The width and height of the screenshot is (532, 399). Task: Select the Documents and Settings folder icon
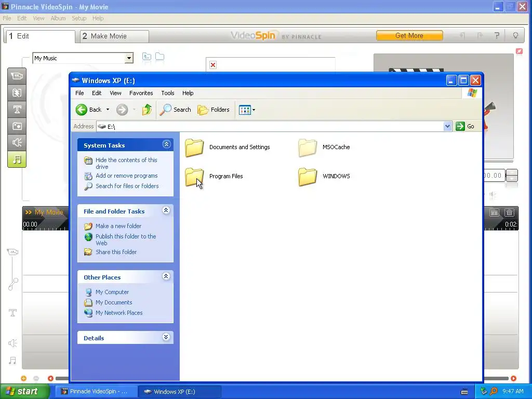pyautogui.click(x=194, y=148)
